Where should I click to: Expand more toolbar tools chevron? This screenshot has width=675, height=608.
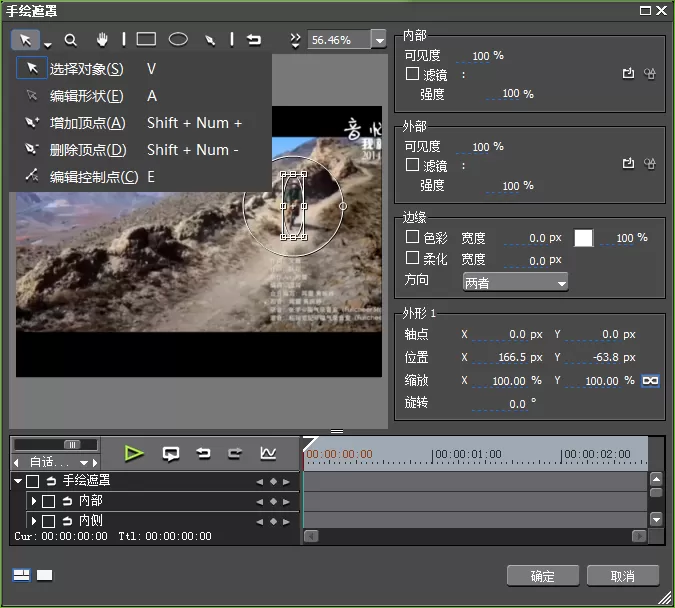(x=295, y=40)
